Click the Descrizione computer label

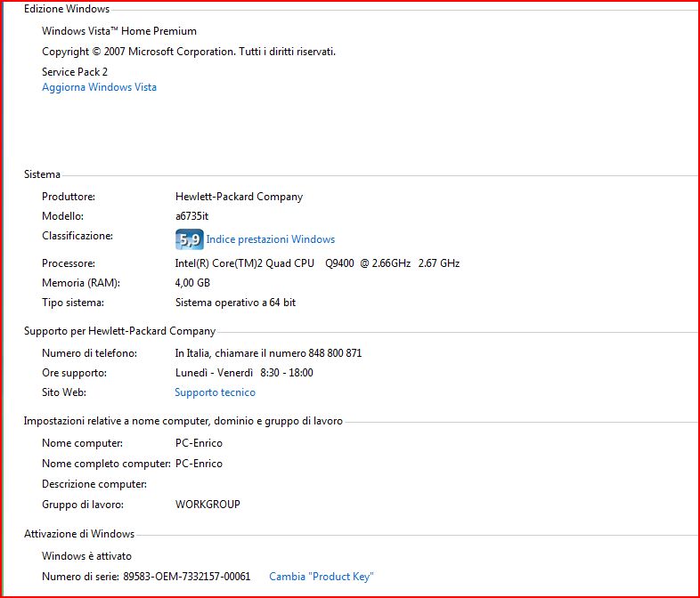(x=94, y=484)
